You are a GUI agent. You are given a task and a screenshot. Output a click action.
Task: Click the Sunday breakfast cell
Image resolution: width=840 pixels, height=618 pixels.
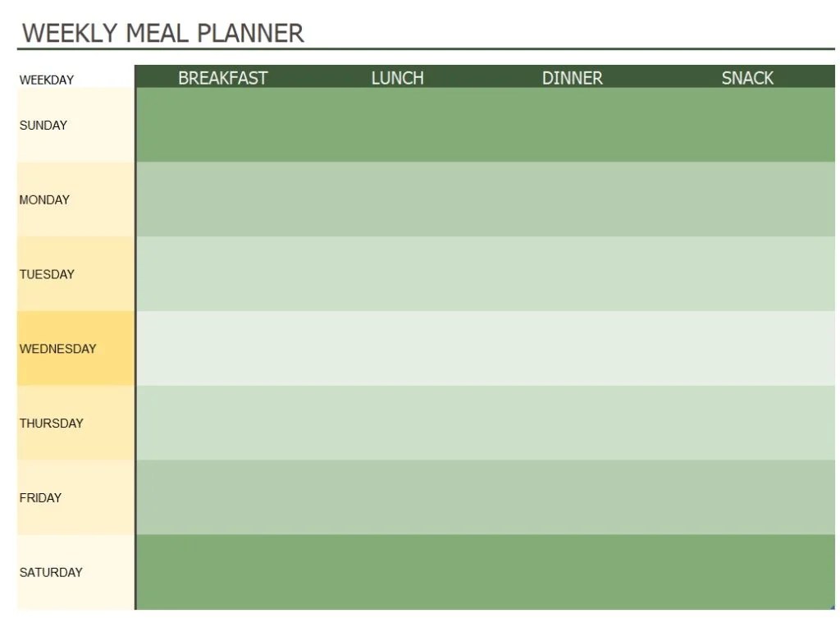pos(223,125)
